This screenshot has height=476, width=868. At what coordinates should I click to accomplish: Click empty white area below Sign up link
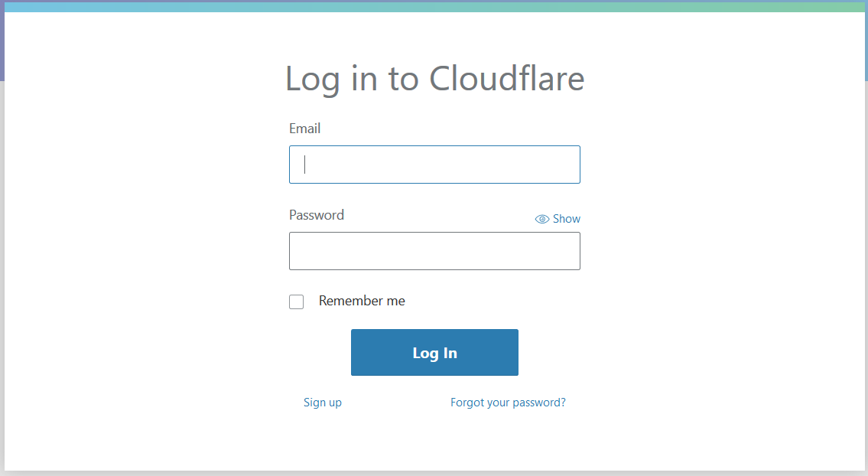[322, 440]
